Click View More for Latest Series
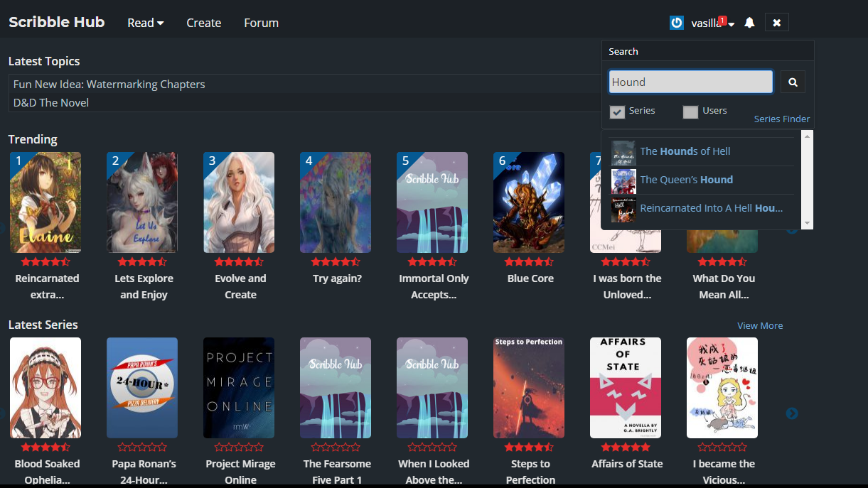Viewport: 868px width, 488px height. (759, 326)
